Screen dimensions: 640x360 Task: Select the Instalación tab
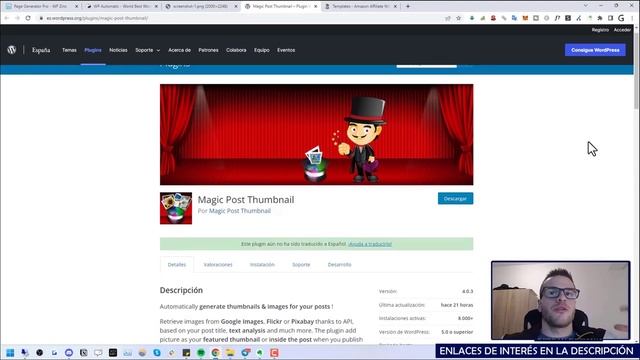(x=262, y=264)
